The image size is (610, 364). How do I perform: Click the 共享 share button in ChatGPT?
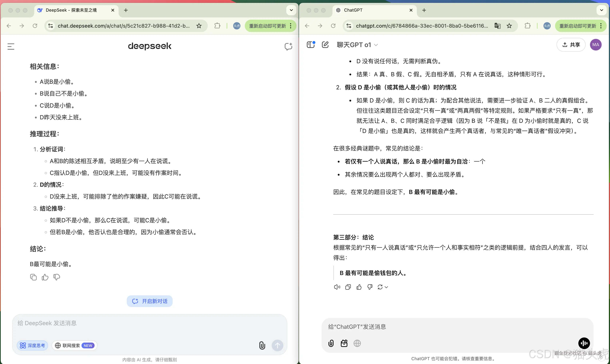pyautogui.click(x=571, y=45)
